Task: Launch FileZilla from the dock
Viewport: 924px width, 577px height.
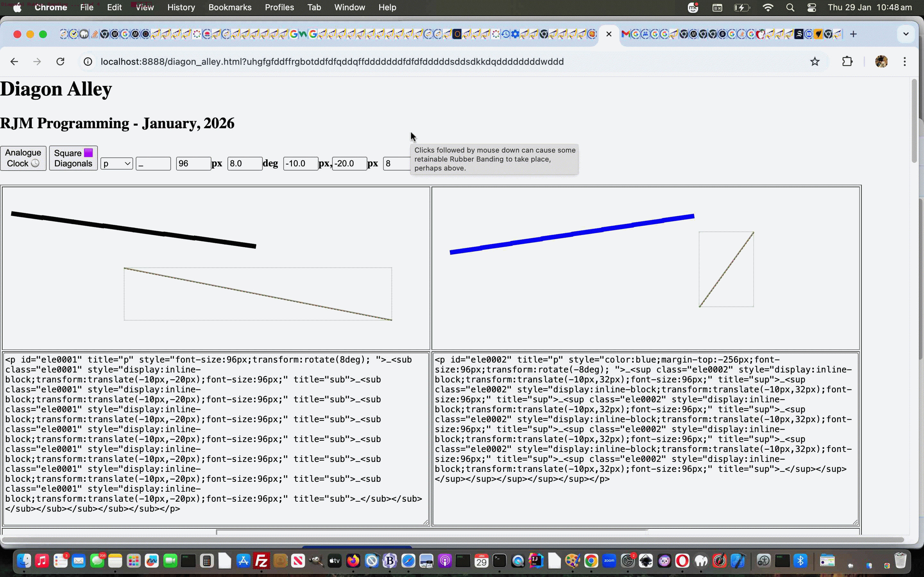Action: point(261,561)
